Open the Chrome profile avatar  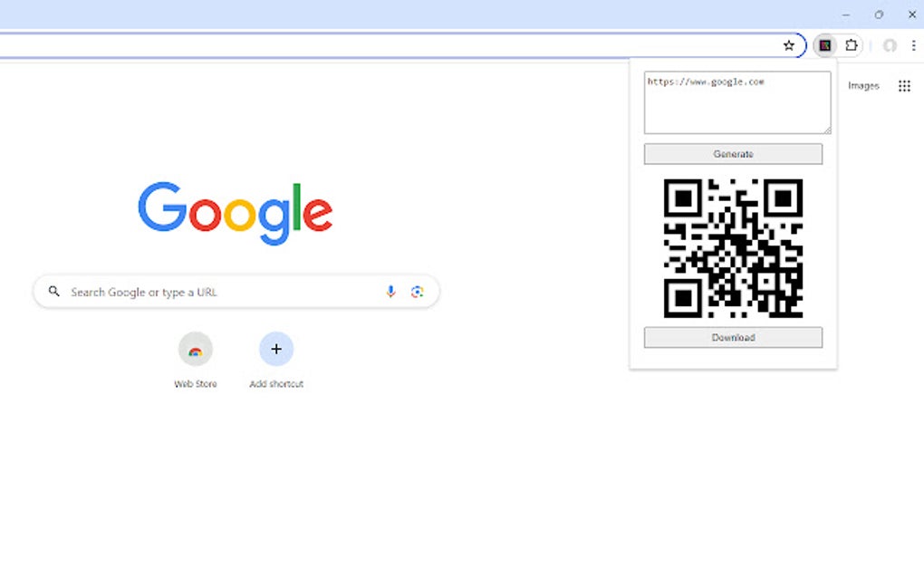890,45
